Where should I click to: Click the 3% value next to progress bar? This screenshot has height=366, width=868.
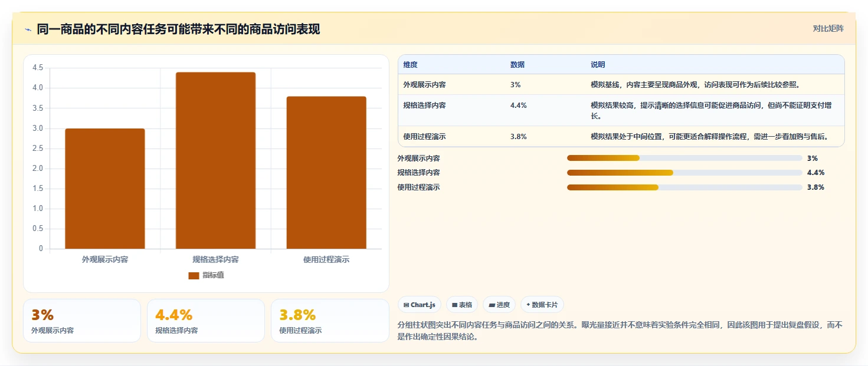tap(813, 158)
